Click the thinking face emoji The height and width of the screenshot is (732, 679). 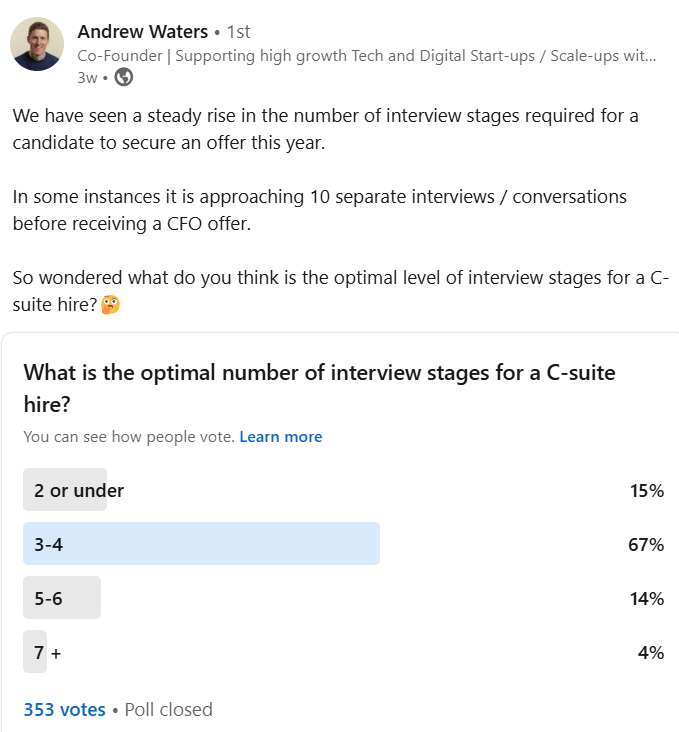111,305
